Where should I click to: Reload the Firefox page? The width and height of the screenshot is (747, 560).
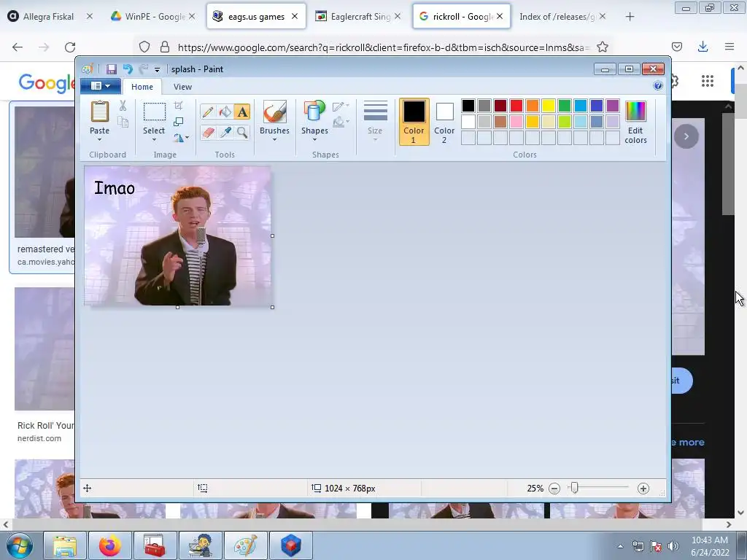(70, 47)
